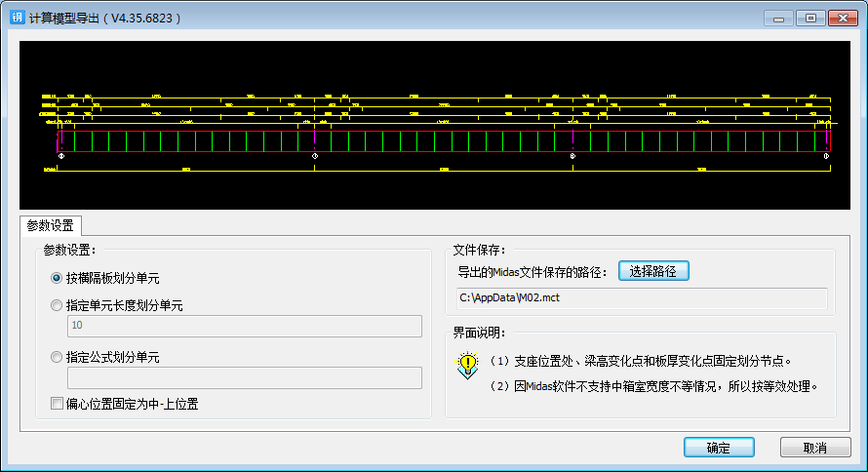Click the yellow lightbulb hint icon

pyautogui.click(x=468, y=364)
